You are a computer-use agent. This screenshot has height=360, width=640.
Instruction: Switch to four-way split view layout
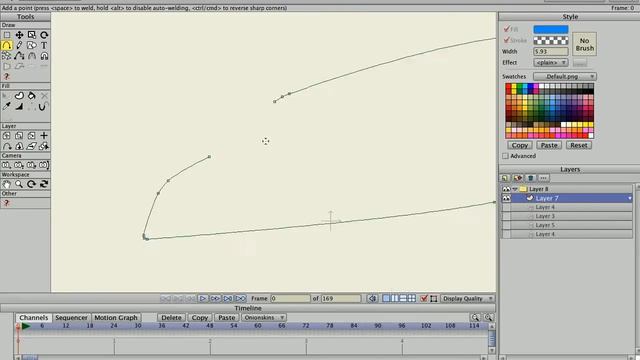point(412,298)
